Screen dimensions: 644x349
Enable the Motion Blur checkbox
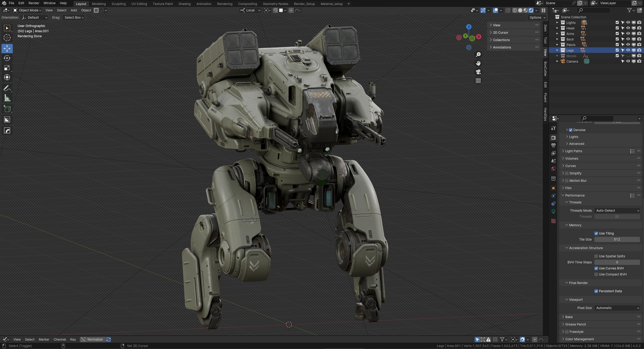coord(567,181)
